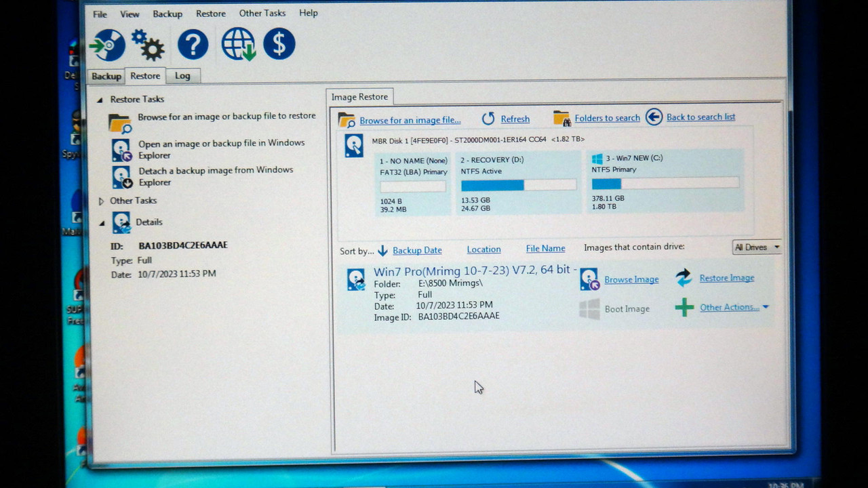
Task: Open the Backup menu
Action: click(167, 14)
